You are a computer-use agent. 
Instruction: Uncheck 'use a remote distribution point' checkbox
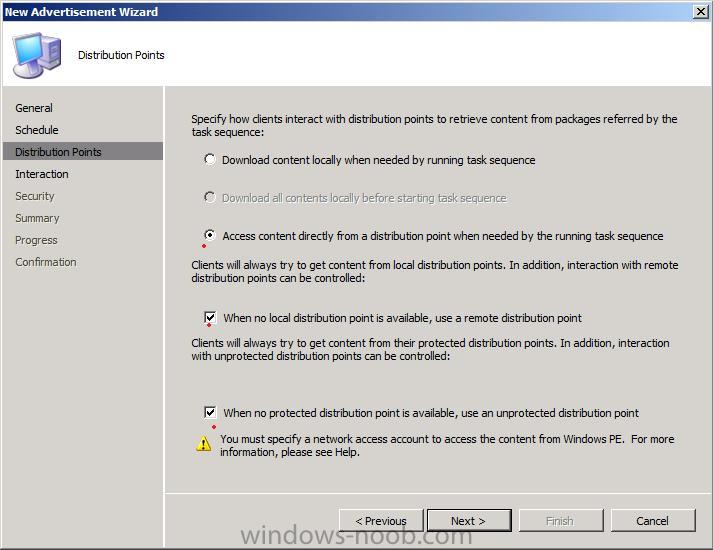point(210,317)
